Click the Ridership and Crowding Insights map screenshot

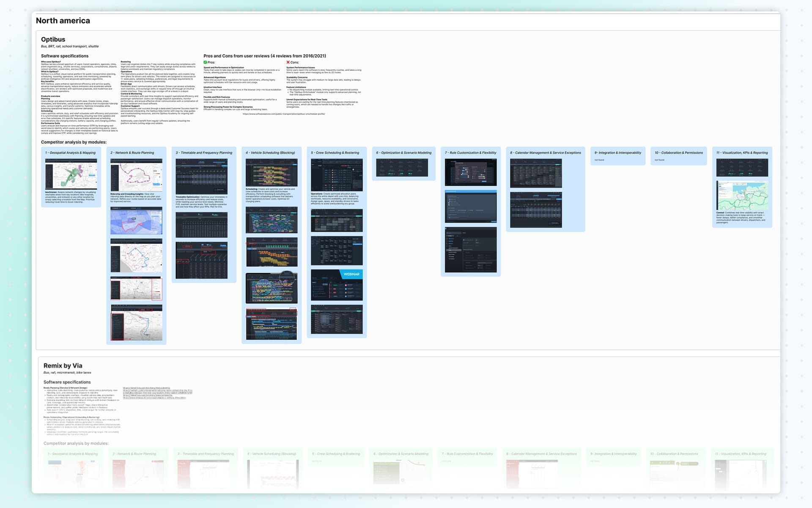pyautogui.click(x=136, y=174)
